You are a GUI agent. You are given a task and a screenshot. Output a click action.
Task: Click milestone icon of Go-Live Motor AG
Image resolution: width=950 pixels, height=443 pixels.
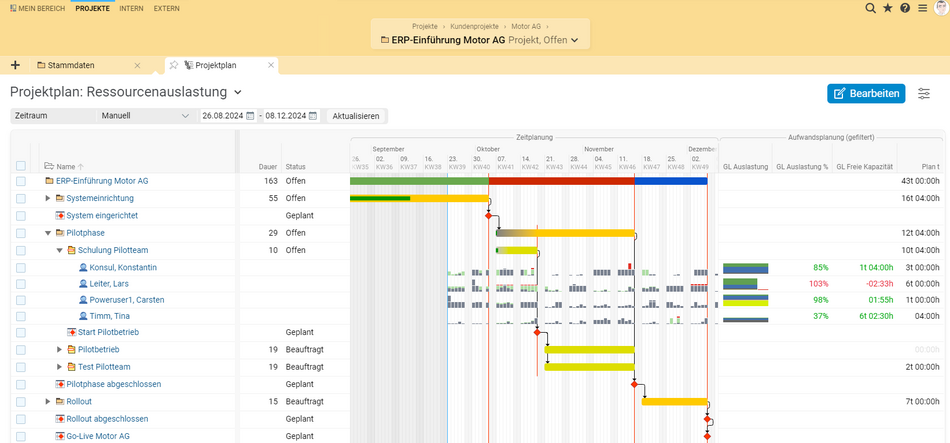click(x=60, y=436)
